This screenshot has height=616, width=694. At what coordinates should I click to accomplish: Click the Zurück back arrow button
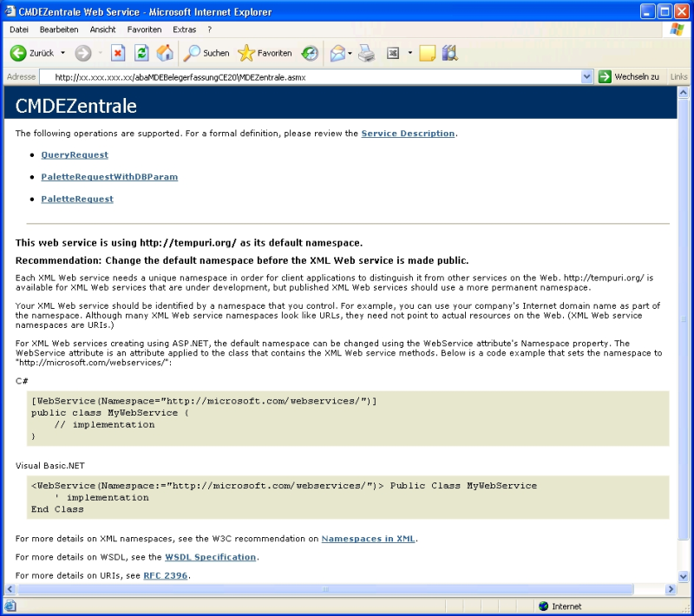coord(31,54)
